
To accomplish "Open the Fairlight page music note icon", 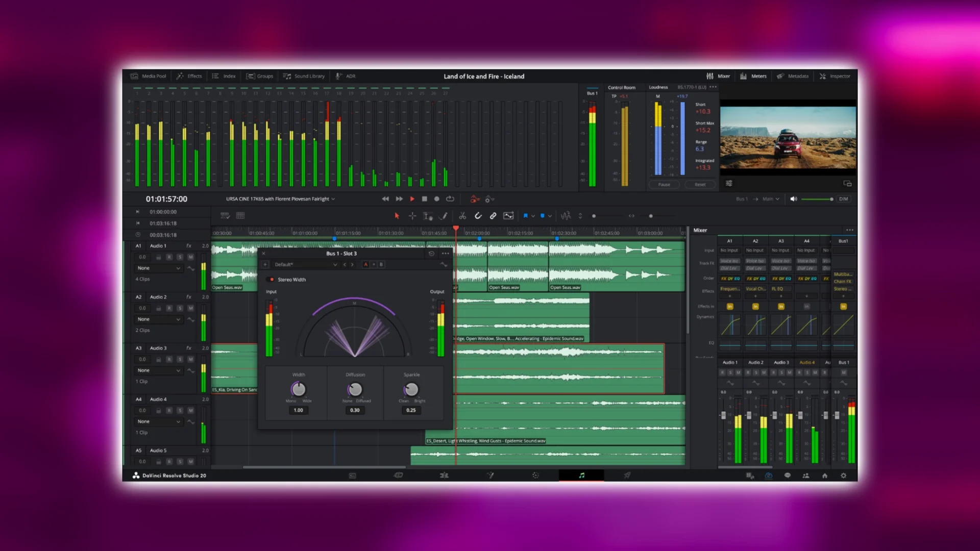I will click(x=581, y=475).
